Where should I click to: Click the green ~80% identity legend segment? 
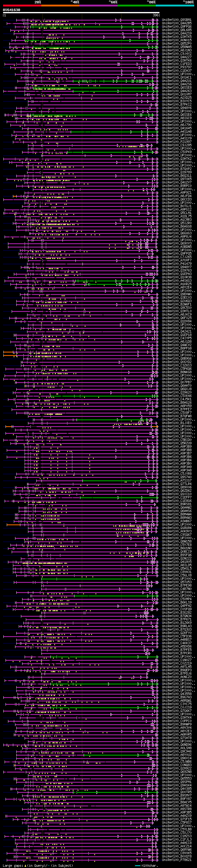pos(136,6)
